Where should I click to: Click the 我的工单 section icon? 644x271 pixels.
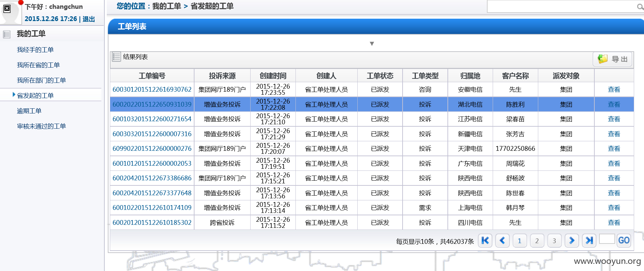click(x=7, y=34)
